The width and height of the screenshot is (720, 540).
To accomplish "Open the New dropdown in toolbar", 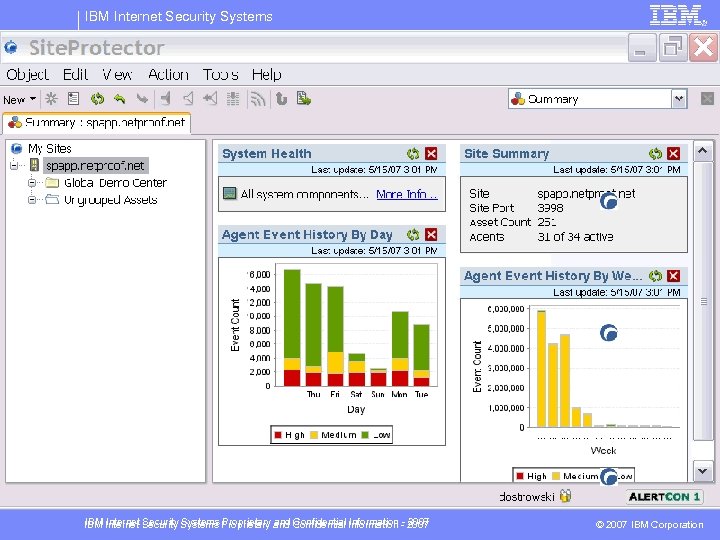I will click(x=19, y=99).
